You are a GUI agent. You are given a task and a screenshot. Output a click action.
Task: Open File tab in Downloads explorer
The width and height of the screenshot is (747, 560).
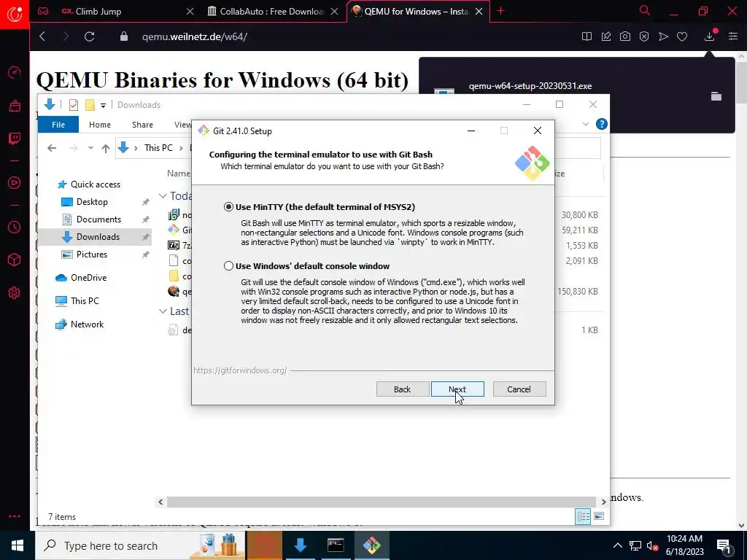coord(58,124)
